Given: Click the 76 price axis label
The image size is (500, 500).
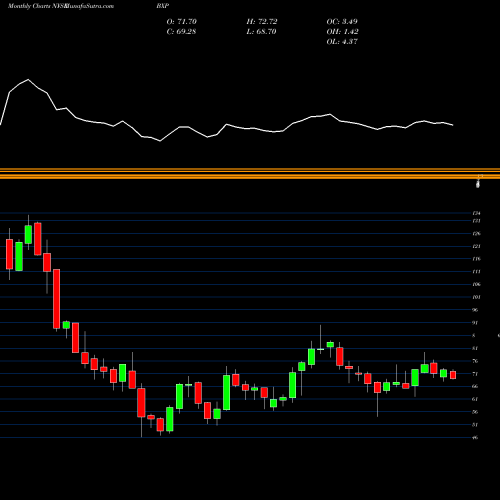Looking at the screenshot, I should tap(475, 361).
